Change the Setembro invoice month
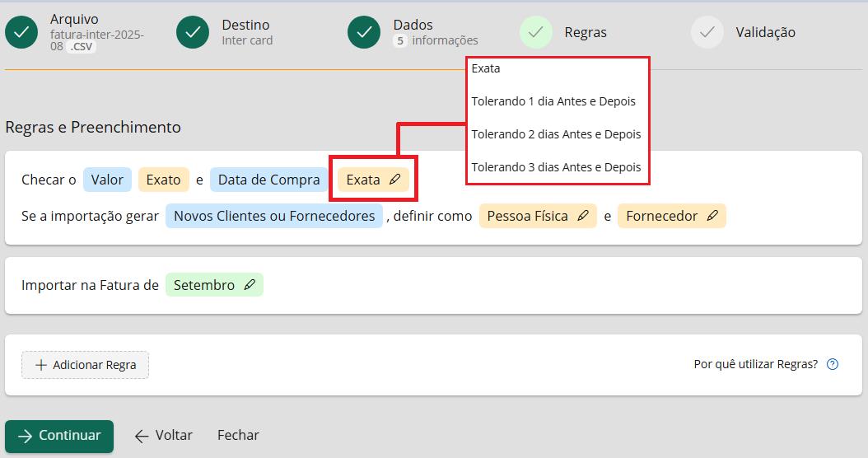 click(214, 285)
